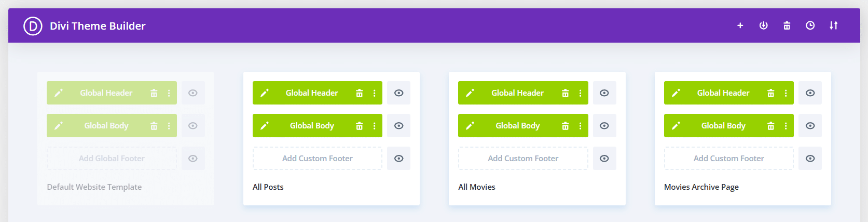The height and width of the screenshot is (222, 868).
Task: Delete all templates using header trash icon
Action: [787, 25]
